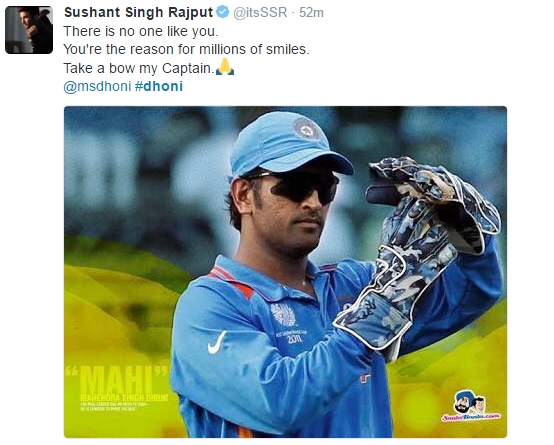This screenshot has height=445, width=554.
Task: Open the 52m timestamp link
Action: [x=311, y=13]
